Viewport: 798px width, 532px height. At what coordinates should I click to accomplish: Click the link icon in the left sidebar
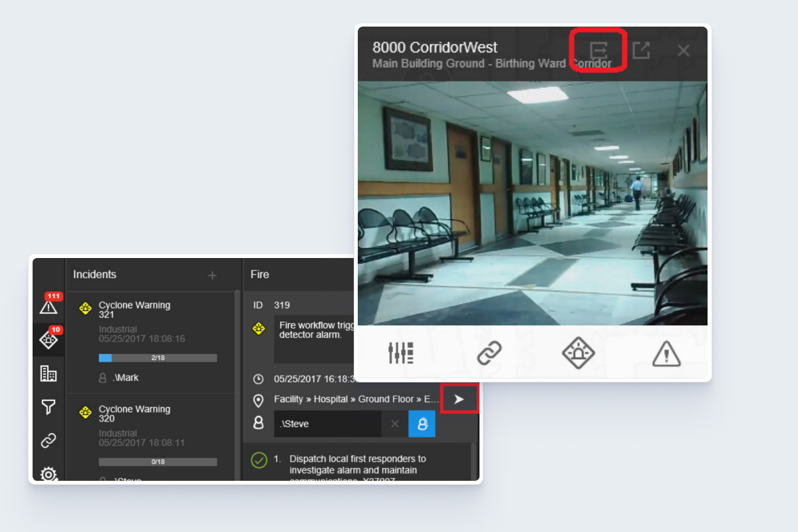49,440
